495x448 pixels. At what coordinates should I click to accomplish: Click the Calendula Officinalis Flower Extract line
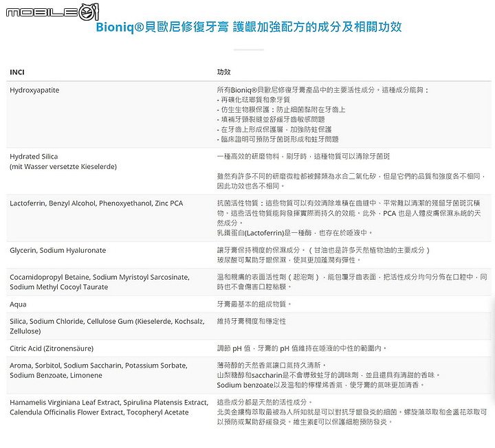tap(99, 412)
